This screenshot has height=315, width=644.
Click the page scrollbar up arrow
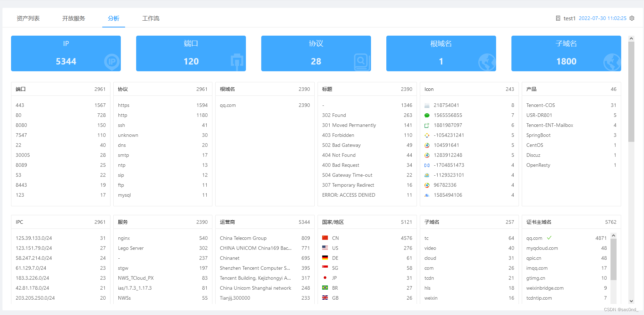pyautogui.click(x=631, y=38)
